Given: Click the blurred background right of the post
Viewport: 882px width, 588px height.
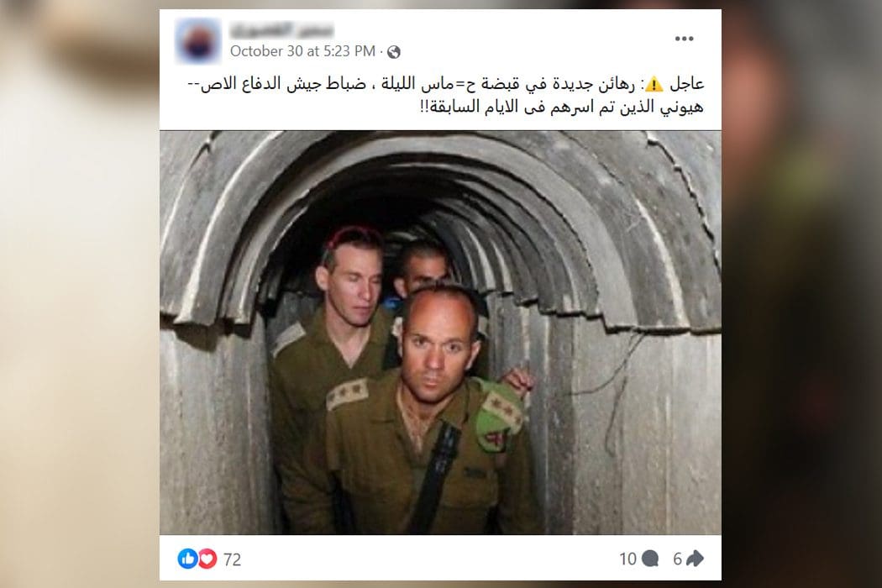Looking at the screenshot, I should pyautogui.click(x=801, y=294).
